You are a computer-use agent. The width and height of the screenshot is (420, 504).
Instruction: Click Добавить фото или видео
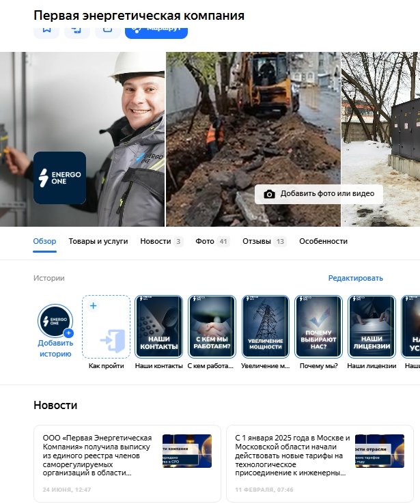pos(319,194)
